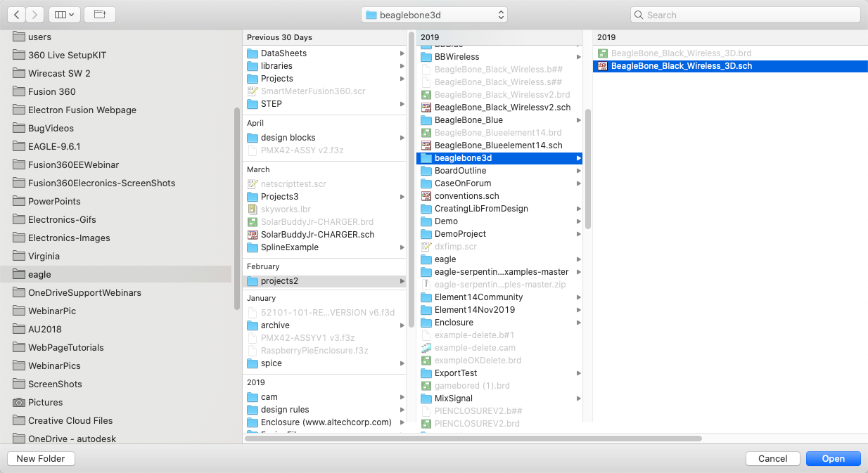Expand the projects2 folder chevron
Viewport: 868px width, 473px height.
pos(402,281)
